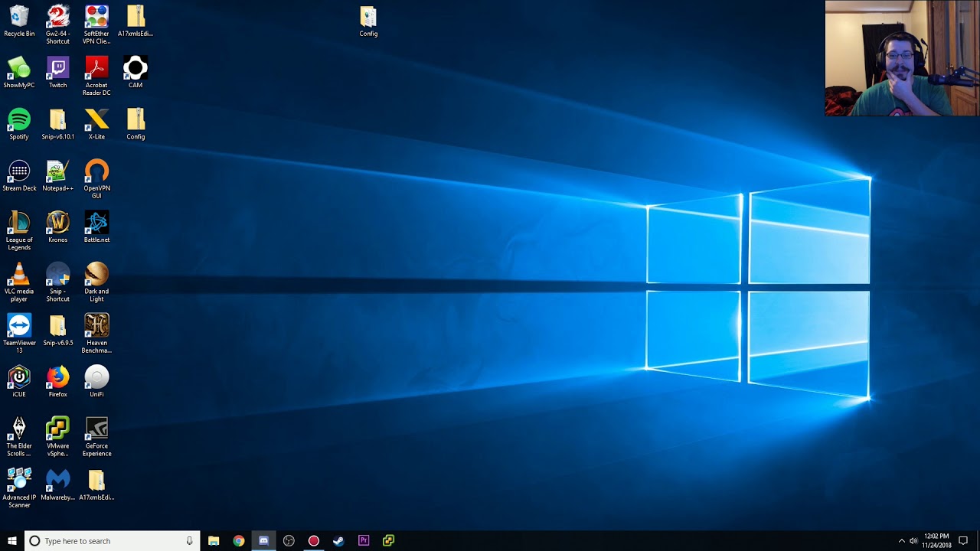Screen dimensions: 980x551
Task: Launch TeamViewer 13
Action: click(x=19, y=333)
